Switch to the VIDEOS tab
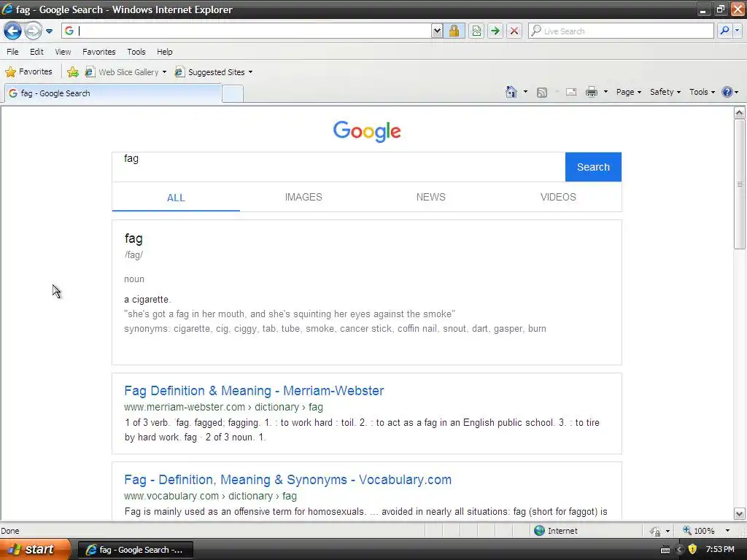 [558, 197]
